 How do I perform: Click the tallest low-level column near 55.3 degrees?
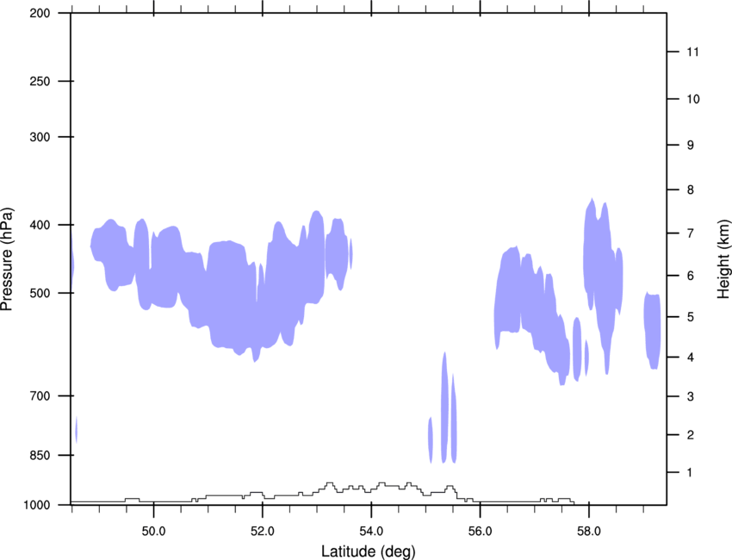(444, 408)
